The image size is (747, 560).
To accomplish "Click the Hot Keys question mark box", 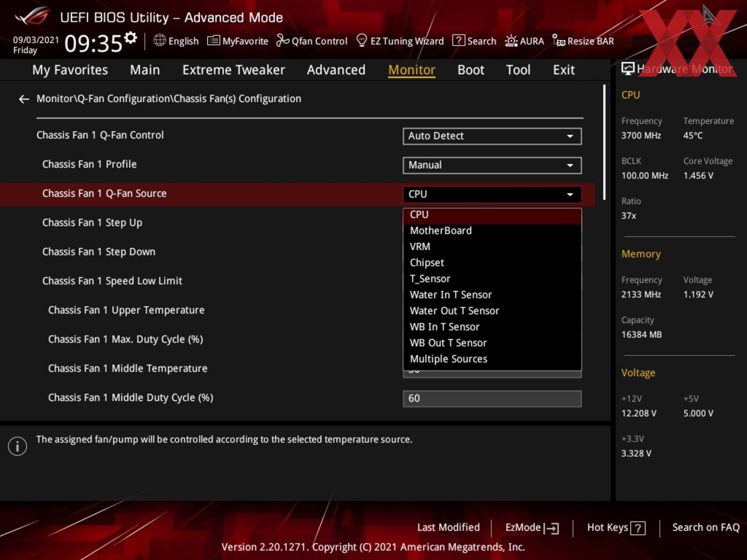I will pyautogui.click(x=638, y=528).
